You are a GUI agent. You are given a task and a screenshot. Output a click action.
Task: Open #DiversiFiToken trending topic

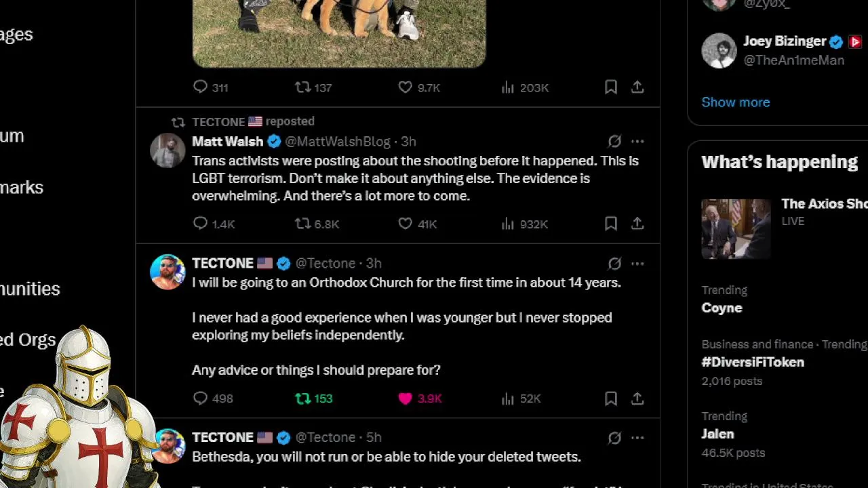[x=753, y=362]
